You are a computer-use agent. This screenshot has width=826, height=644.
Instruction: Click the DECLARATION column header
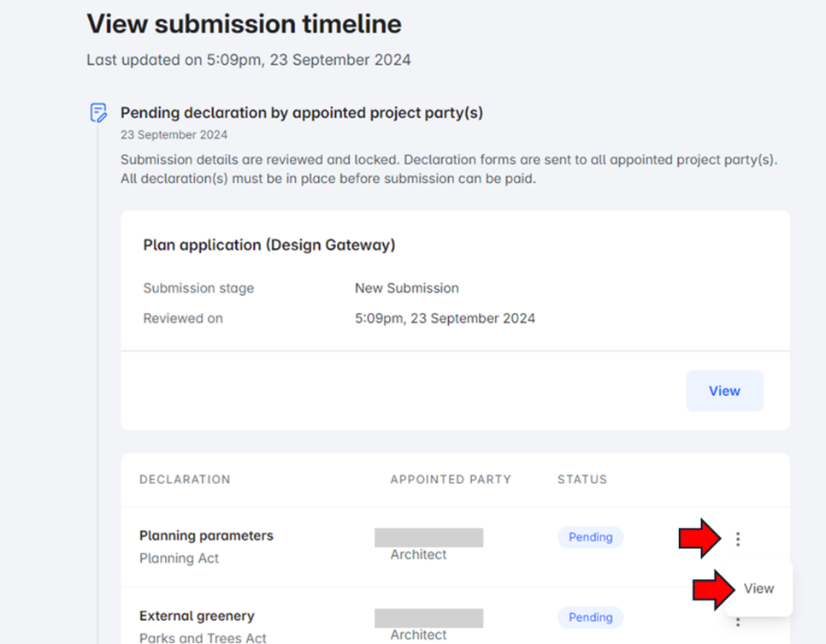click(185, 480)
